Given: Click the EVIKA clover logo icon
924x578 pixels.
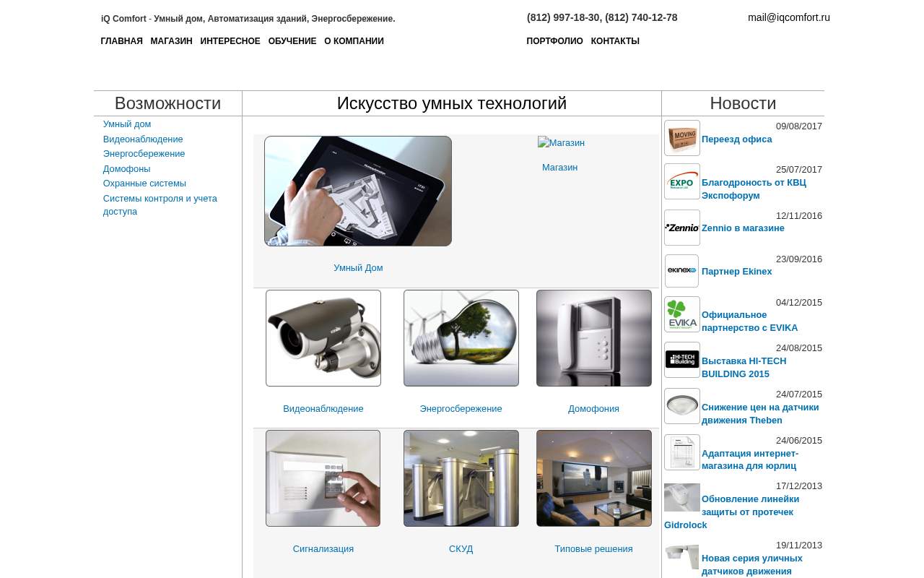Looking at the screenshot, I should pyautogui.click(x=682, y=314).
